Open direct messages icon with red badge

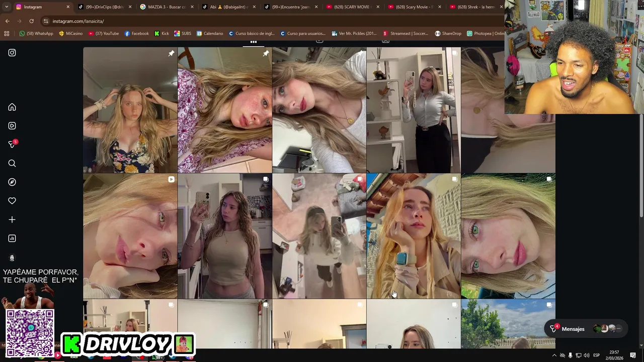[x=12, y=144]
